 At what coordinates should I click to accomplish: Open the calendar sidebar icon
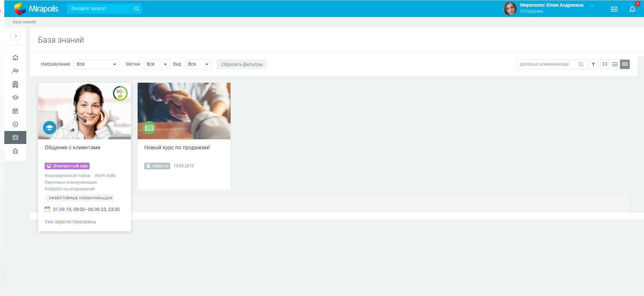click(15, 111)
